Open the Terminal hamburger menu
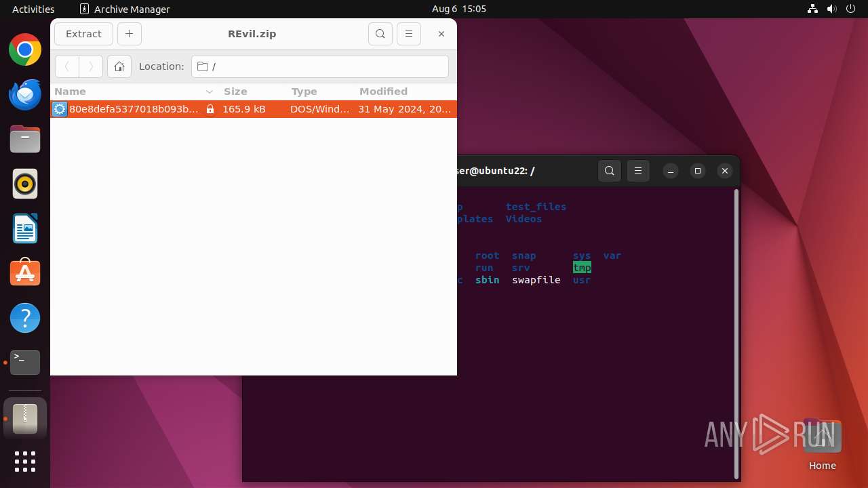 pyautogui.click(x=638, y=171)
